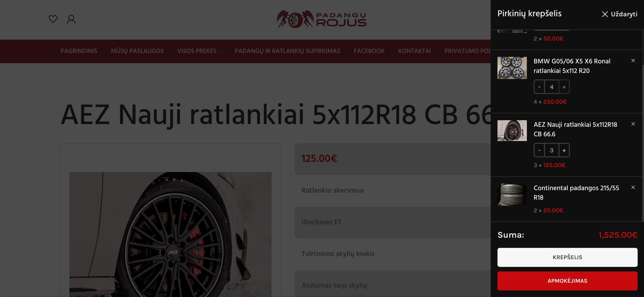This screenshot has height=297, width=644.
Task: Open Padangų ir ratlankių supirkimas
Action: pos(287,51)
